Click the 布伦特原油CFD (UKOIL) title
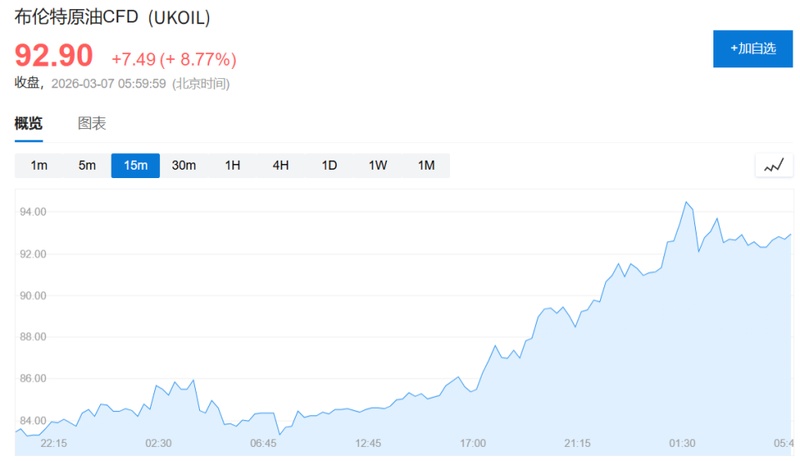The image size is (800, 461). pyautogui.click(x=112, y=19)
